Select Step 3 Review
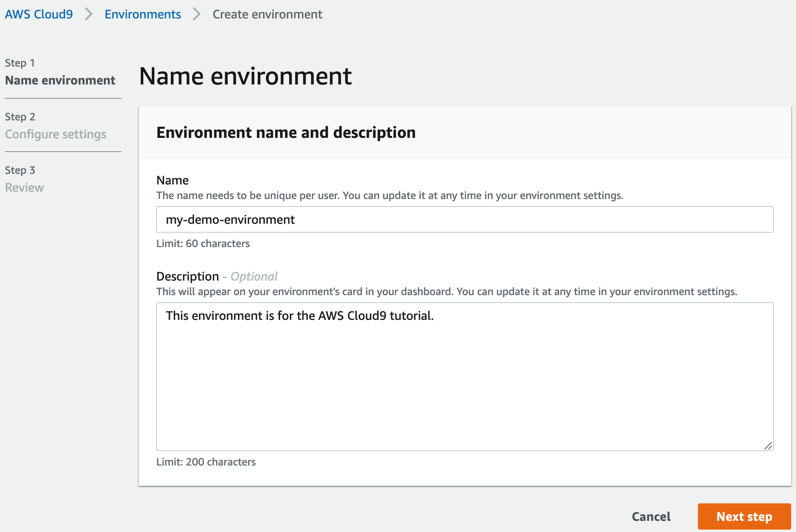 click(x=24, y=187)
